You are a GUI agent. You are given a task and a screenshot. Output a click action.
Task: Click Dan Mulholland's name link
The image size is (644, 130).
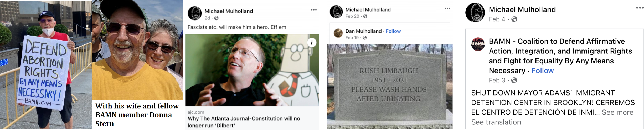tap(363, 31)
